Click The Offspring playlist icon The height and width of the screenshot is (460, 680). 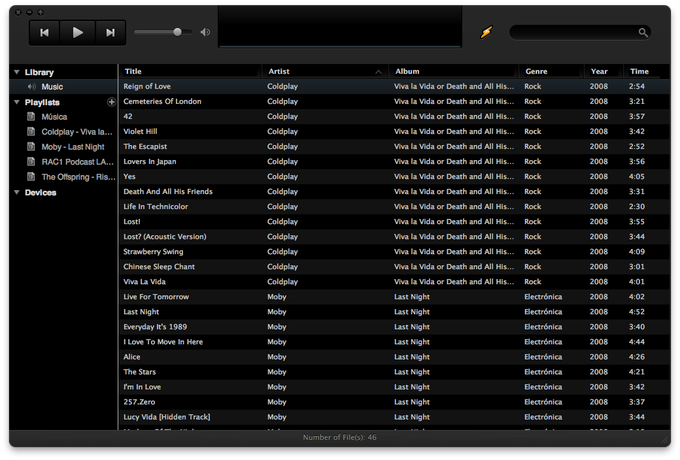[31, 176]
